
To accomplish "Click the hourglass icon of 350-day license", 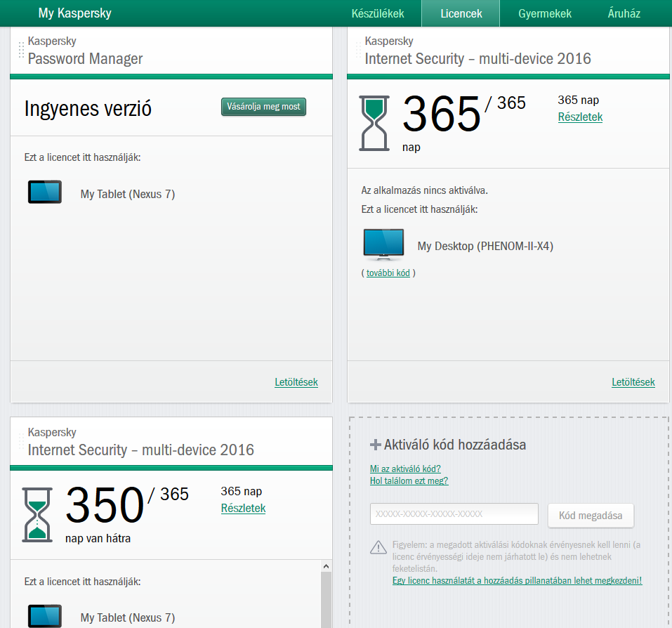I will [37, 515].
